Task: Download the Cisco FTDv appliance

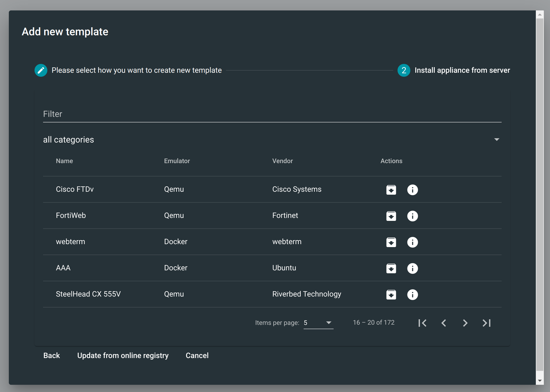Action: (391, 190)
